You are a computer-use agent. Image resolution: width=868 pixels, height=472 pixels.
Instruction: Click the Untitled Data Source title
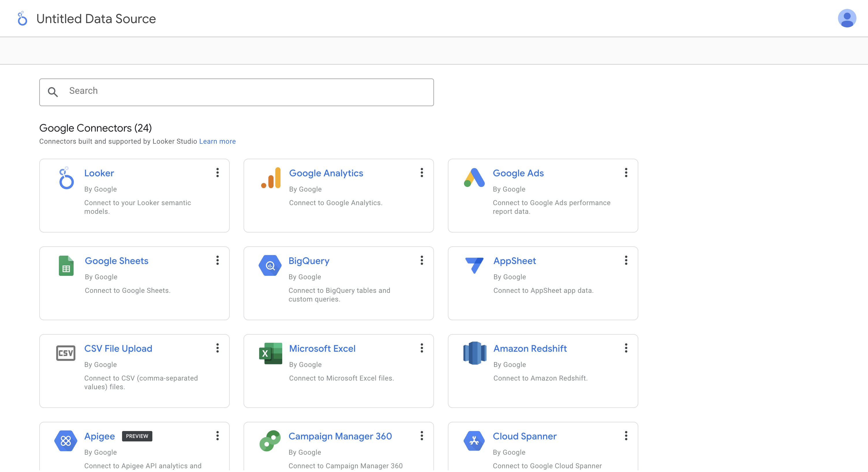96,18
